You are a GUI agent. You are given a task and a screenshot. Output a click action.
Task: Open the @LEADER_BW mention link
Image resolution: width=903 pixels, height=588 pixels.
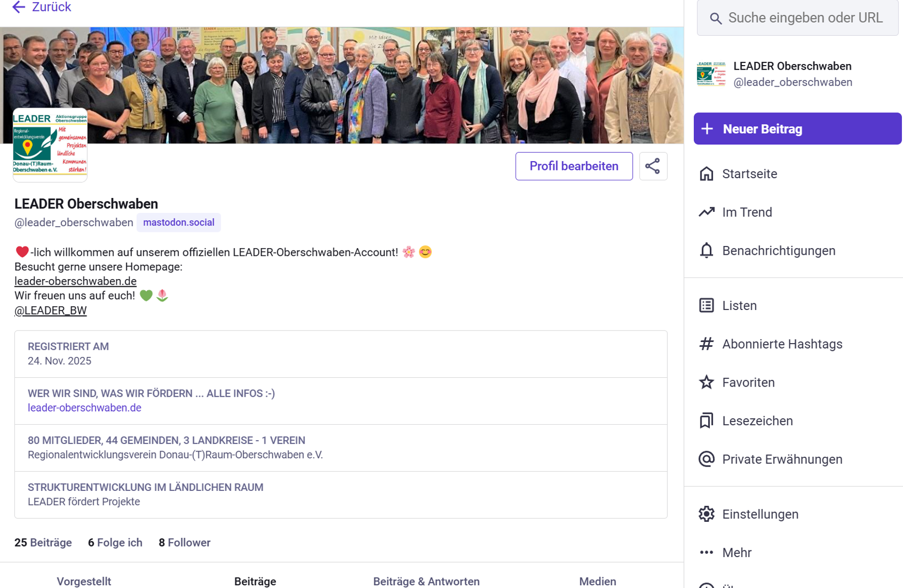51,311
